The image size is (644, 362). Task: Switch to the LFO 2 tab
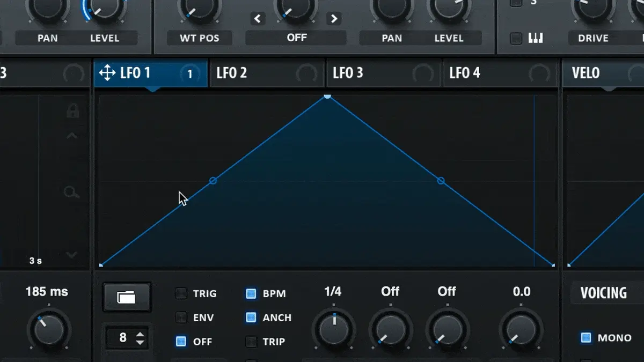pyautogui.click(x=267, y=73)
